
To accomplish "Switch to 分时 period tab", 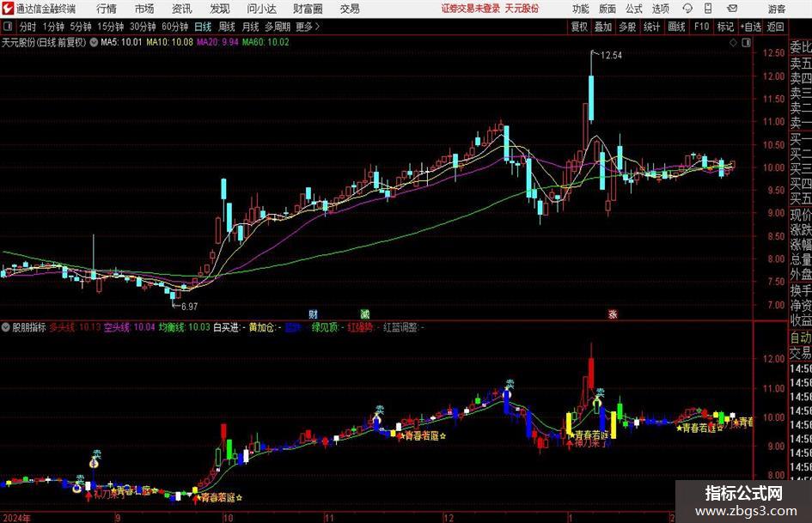I will (28, 27).
